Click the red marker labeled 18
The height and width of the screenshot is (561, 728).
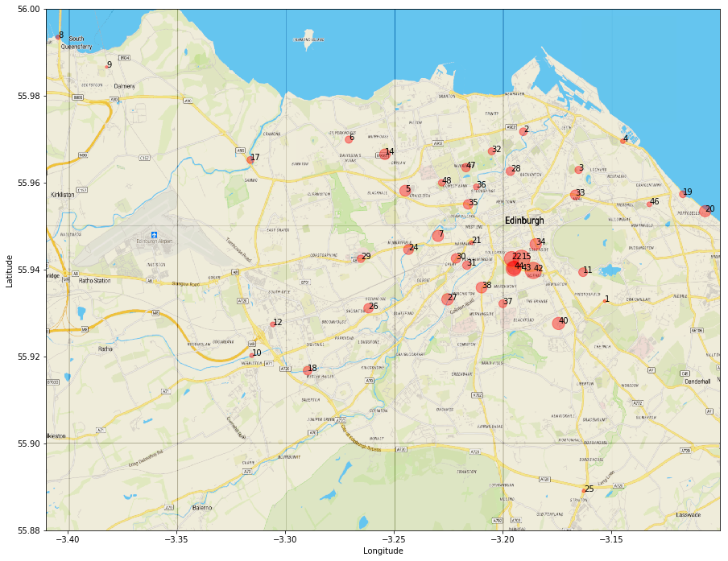click(307, 370)
